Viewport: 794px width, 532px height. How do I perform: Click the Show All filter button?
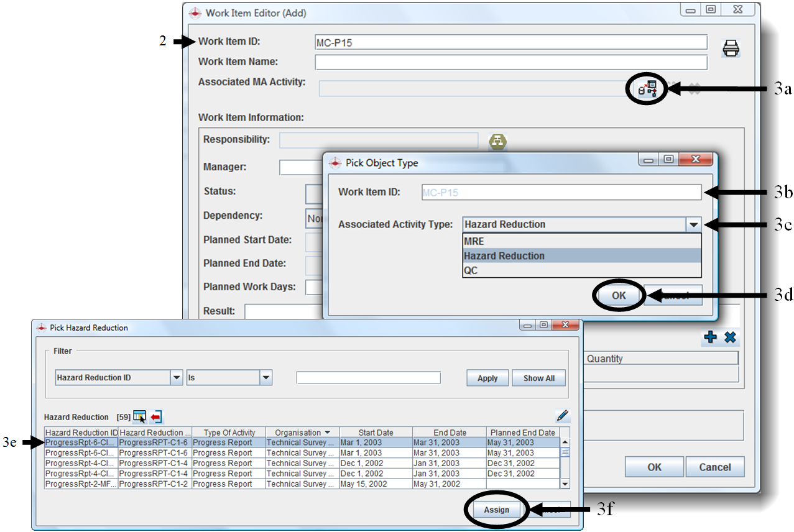(538, 378)
